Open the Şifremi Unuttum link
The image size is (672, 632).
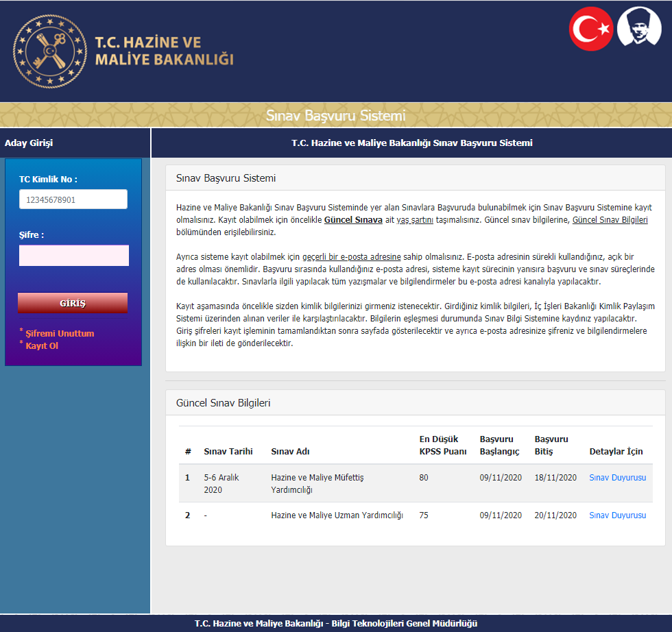tap(60, 334)
